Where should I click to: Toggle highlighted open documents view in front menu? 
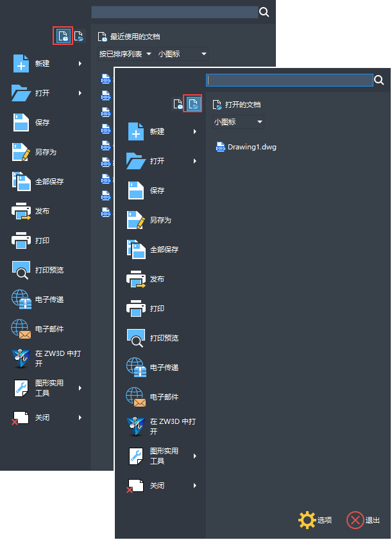193,104
